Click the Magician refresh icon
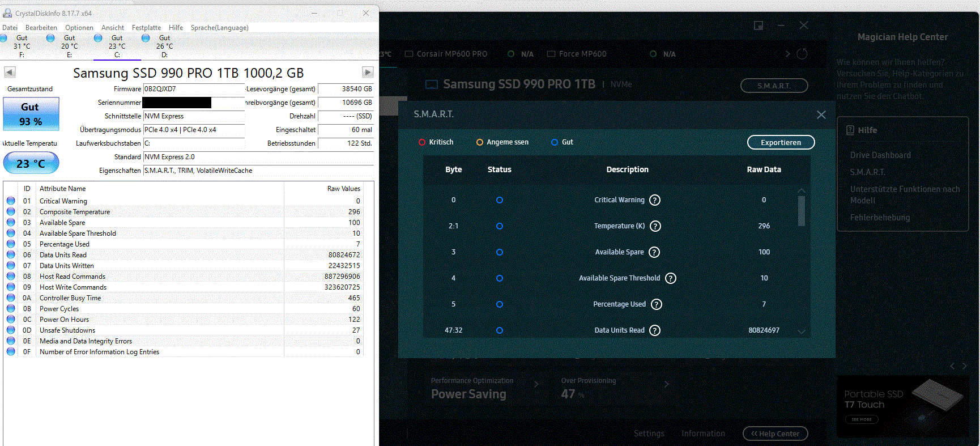 tap(802, 54)
